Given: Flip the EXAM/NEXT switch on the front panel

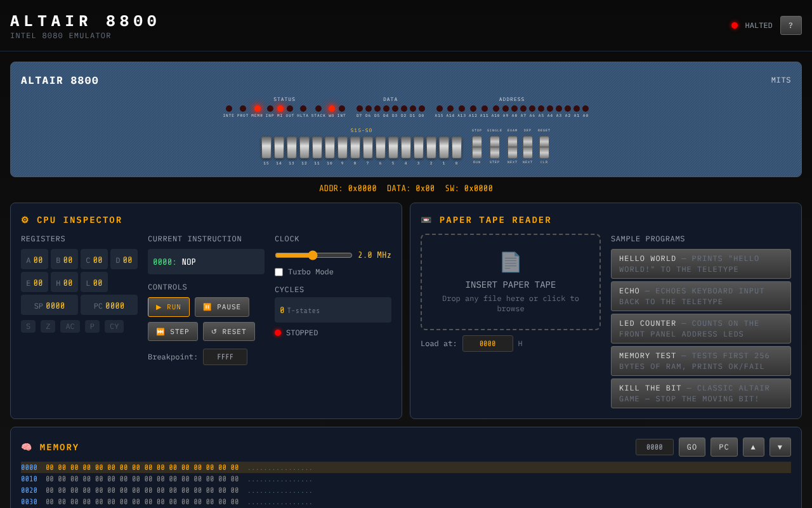Looking at the screenshot, I should (x=511, y=147).
